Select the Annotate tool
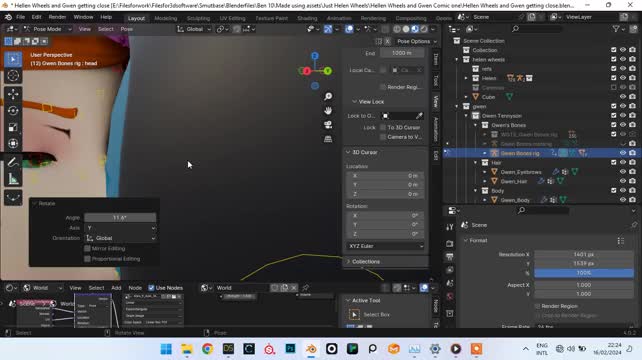Viewport: 642px width, 360px height. 13,162
